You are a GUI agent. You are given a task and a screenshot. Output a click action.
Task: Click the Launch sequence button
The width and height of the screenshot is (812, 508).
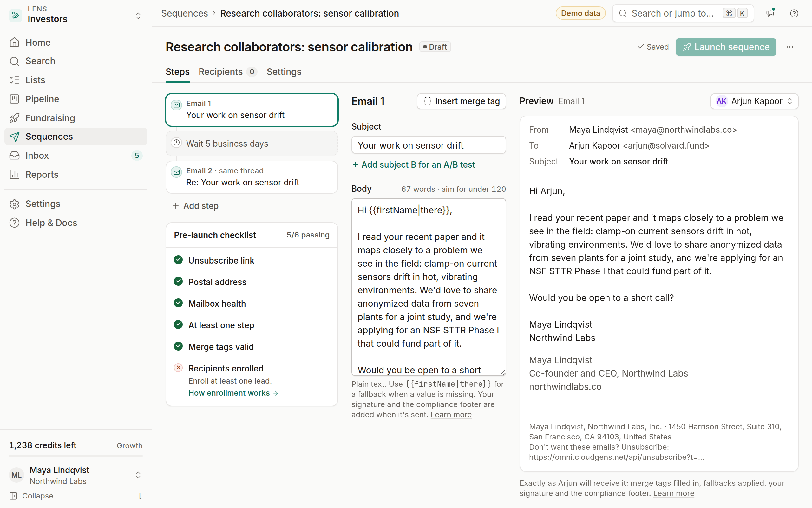(726, 47)
